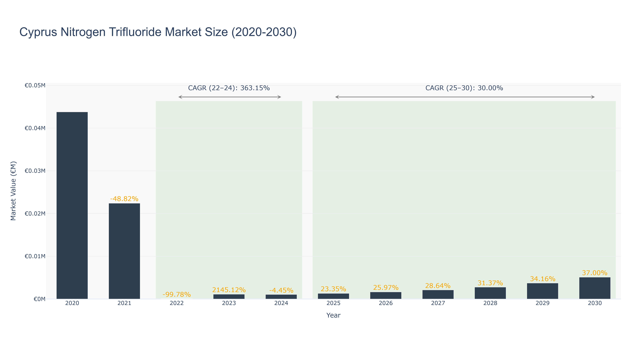This screenshot has height=345, width=644.
Task: Click the 'Market Value (€M)' axis title
Action: pos(13,191)
